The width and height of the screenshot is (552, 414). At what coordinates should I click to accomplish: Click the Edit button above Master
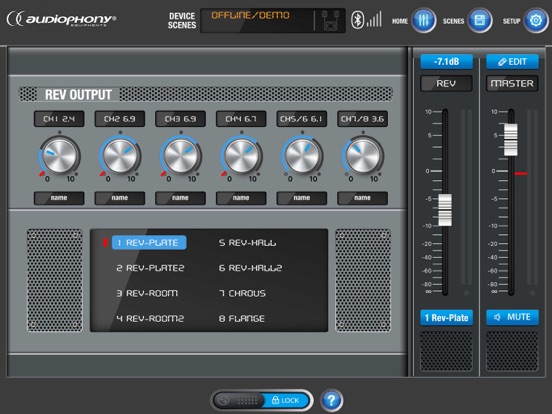pos(512,62)
